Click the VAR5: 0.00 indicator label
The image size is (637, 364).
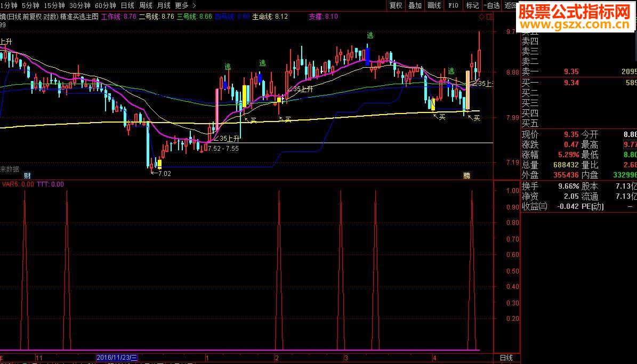[18, 184]
